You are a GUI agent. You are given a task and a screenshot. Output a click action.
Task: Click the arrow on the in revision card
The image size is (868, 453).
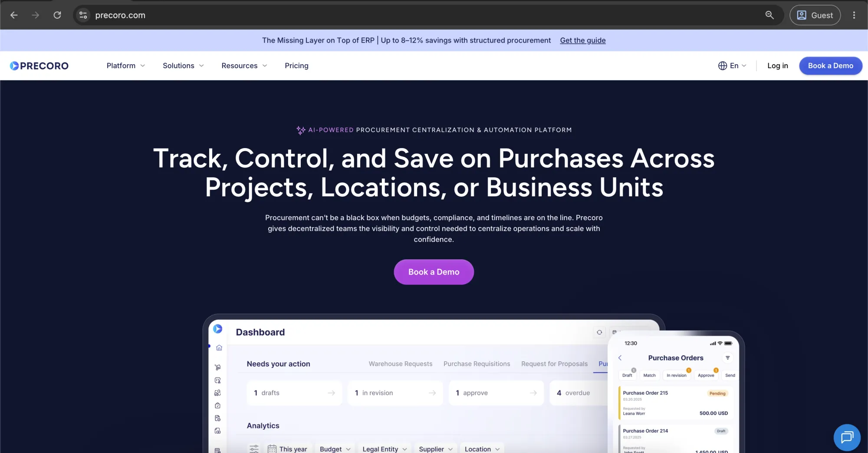pyautogui.click(x=432, y=393)
